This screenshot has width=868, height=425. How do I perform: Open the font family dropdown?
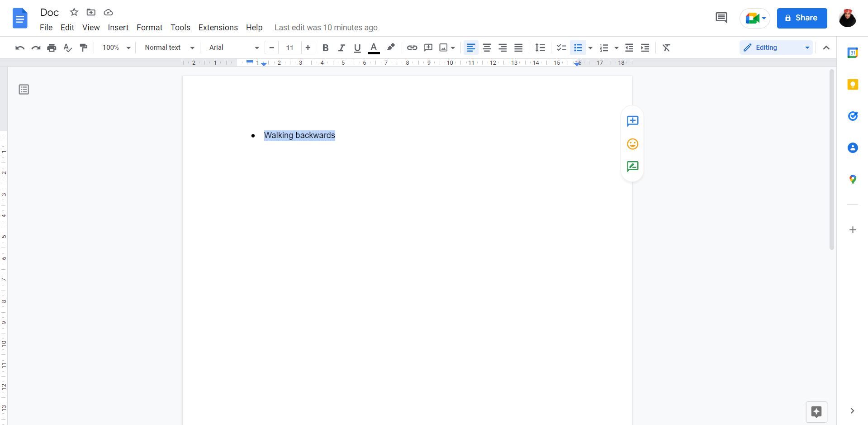[x=233, y=48]
